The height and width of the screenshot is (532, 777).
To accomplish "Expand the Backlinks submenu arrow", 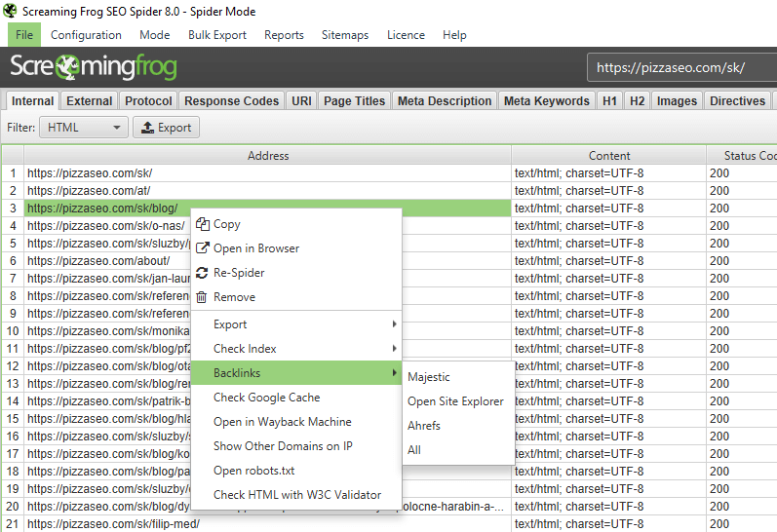I will point(395,372).
